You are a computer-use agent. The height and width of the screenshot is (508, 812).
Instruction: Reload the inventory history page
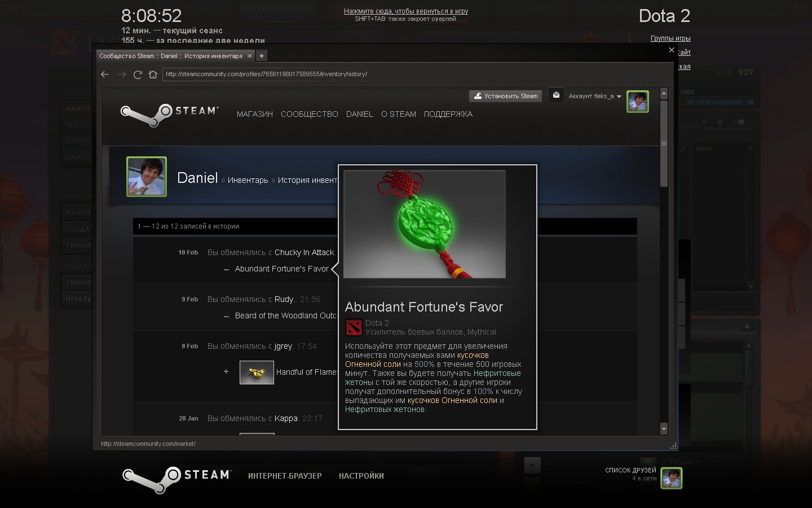click(138, 75)
